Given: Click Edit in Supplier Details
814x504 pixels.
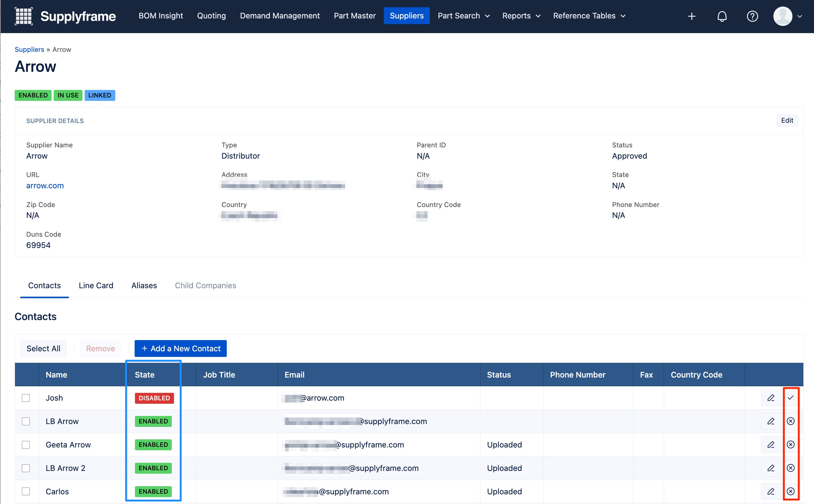Looking at the screenshot, I should [787, 120].
